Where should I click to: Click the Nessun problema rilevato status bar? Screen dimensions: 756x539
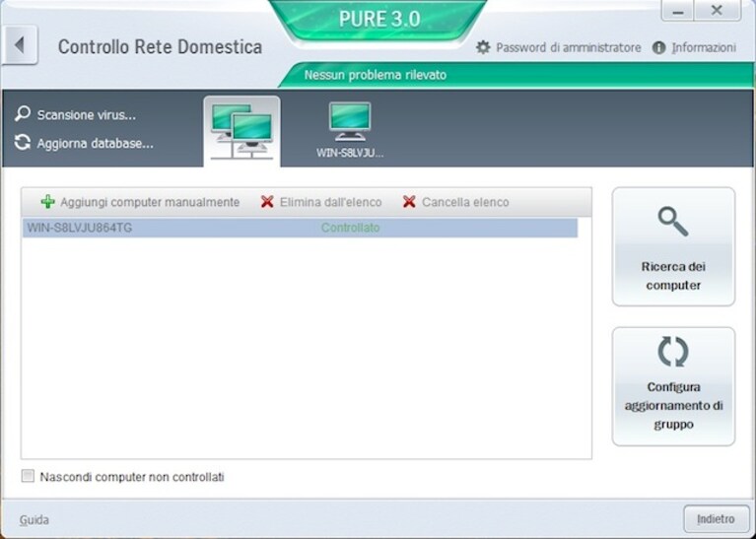pyautogui.click(x=515, y=75)
